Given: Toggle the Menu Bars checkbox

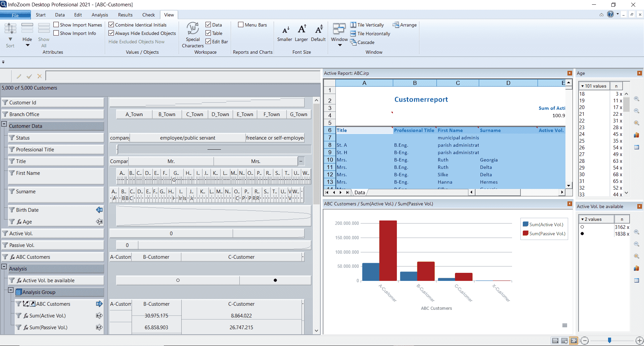Looking at the screenshot, I should pos(241,25).
